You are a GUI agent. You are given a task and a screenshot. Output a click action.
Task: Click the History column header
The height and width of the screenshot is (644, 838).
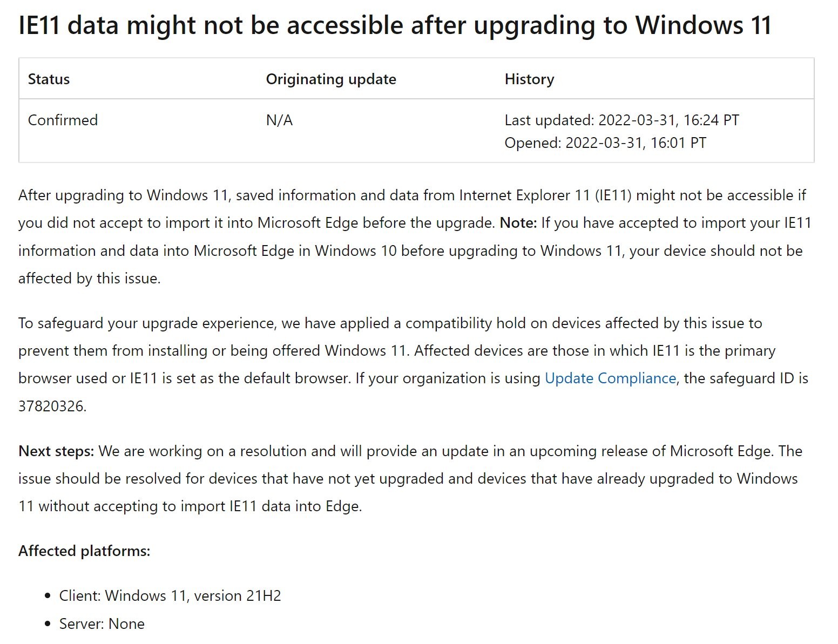coord(529,79)
